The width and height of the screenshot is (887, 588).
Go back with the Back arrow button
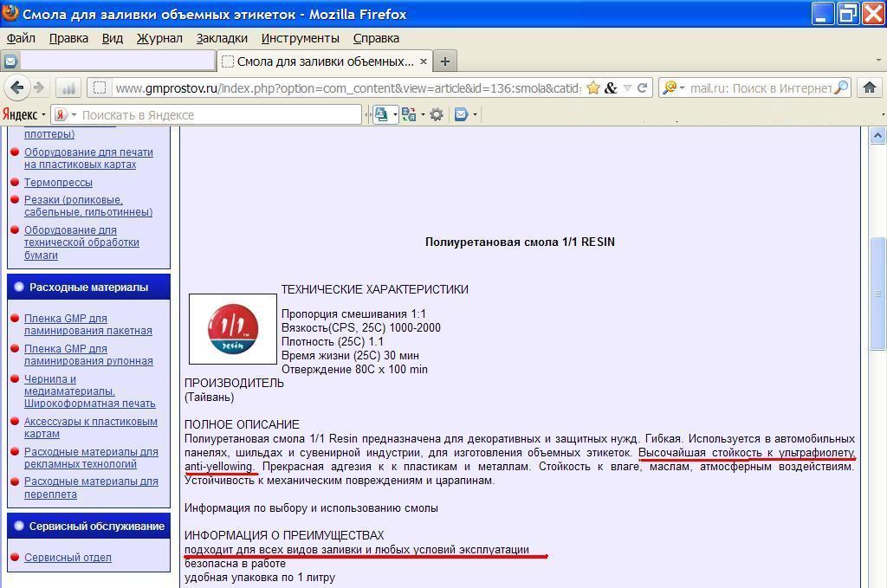[x=17, y=87]
